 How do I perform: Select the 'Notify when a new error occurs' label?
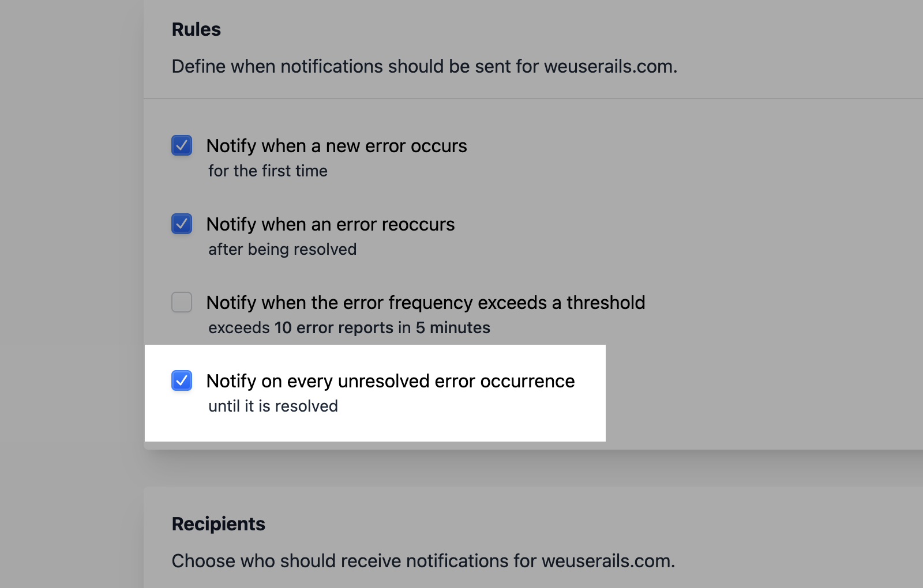[x=337, y=146]
